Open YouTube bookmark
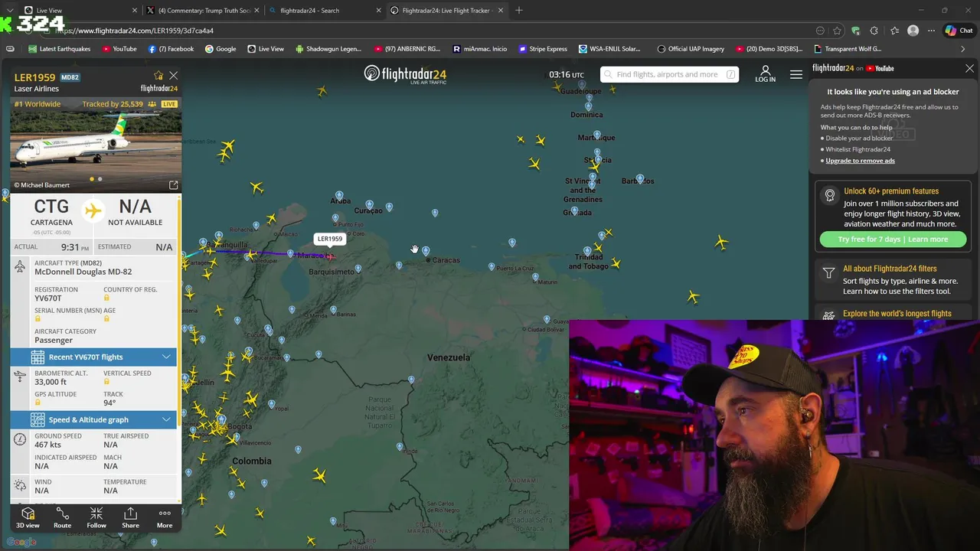This screenshot has width=980, height=551. click(x=119, y=49)
